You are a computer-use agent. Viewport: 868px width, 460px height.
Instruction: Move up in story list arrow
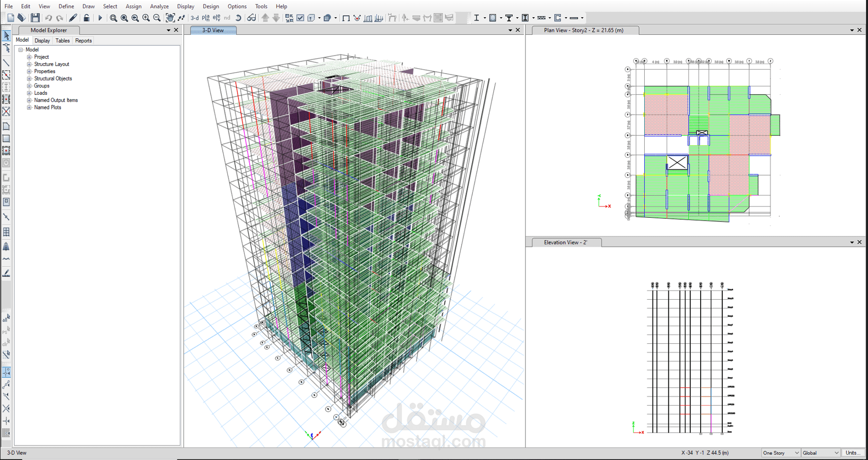265,18
